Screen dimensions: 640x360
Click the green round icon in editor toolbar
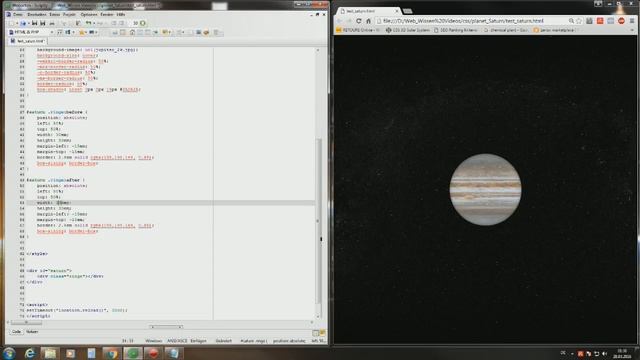[142, 23]
